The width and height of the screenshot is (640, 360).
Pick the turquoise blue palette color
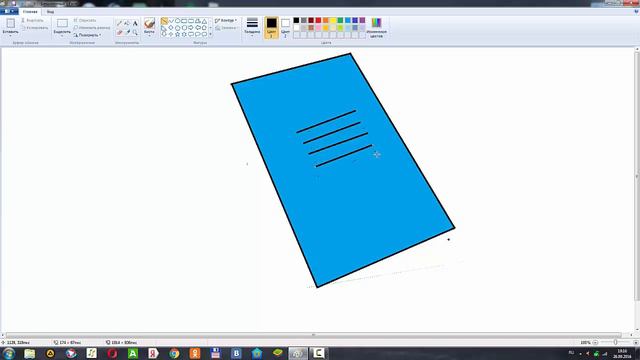tap(348, 20)
